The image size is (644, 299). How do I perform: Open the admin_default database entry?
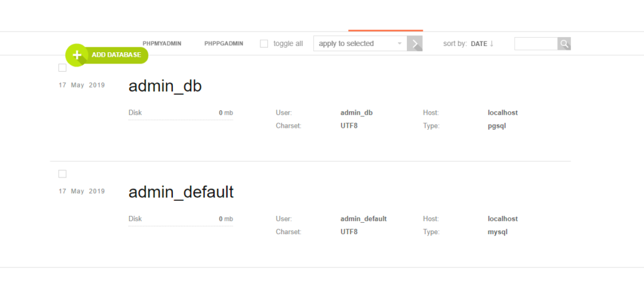181,193
